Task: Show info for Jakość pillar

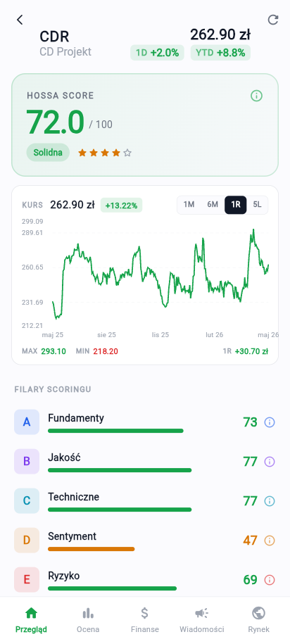Action: coord(270,462)
